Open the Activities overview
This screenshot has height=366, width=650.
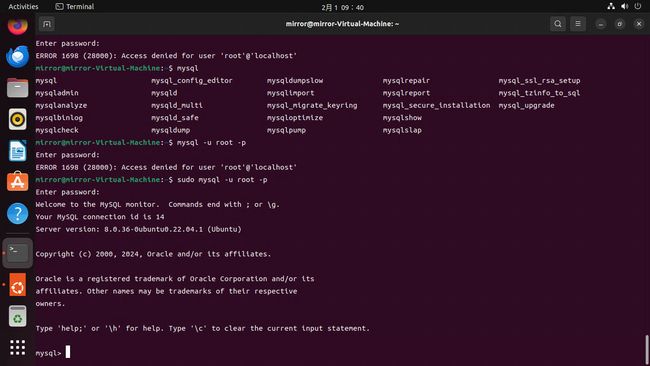[x=23, y=7]
